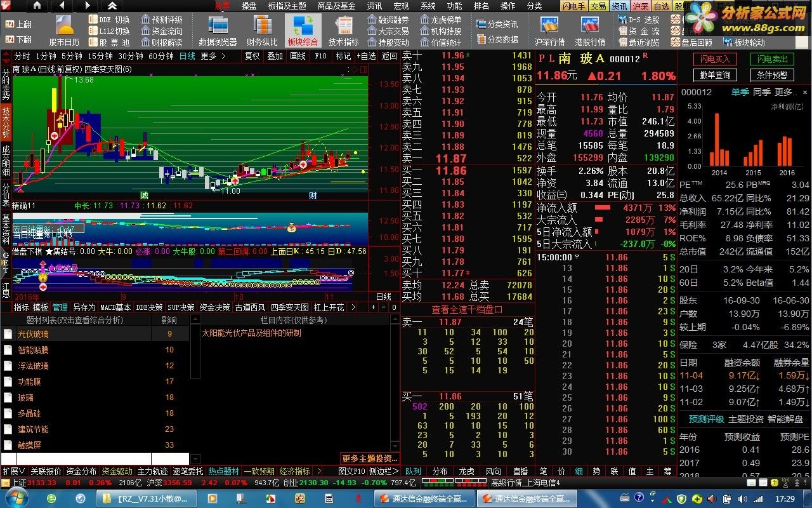Toggle 复权 price adjustment
This screenshot has height=508, width=812.
(x=252, y=56)
